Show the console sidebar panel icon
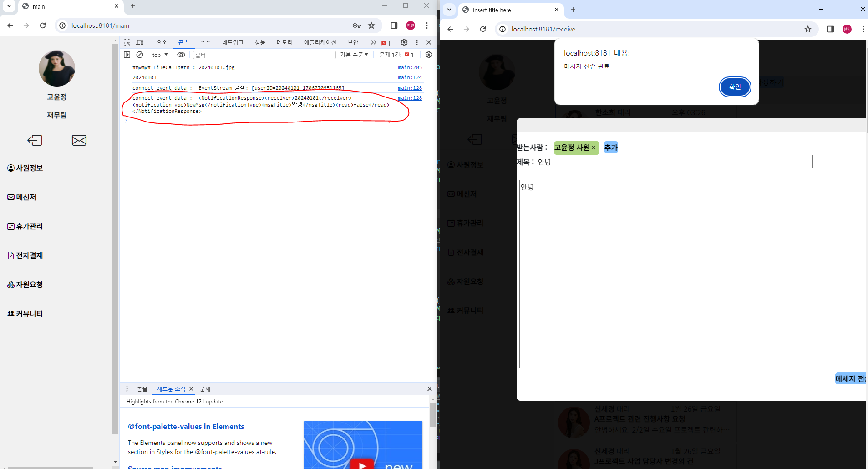 (127, 55)
